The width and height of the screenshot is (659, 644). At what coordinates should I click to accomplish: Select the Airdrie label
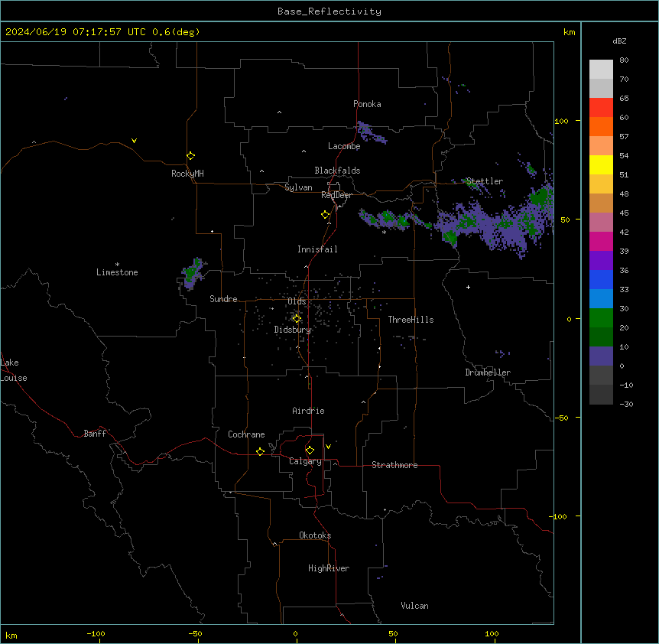pos(309,411)
